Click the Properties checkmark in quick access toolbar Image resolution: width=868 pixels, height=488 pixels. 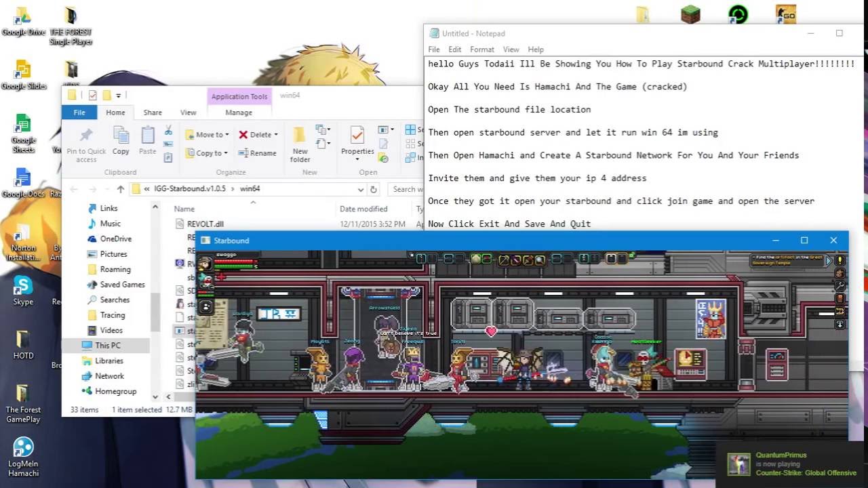93,96
